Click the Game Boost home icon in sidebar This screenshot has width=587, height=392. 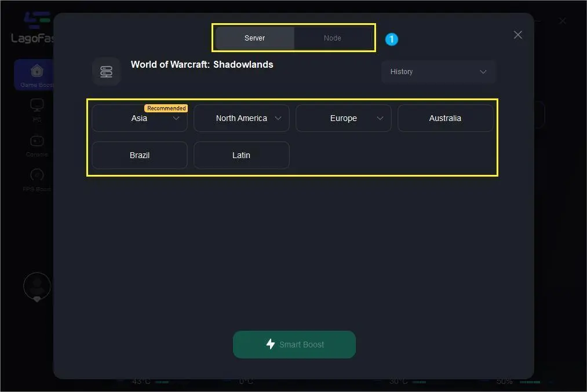pyautogui.click(x=37, y=71)
